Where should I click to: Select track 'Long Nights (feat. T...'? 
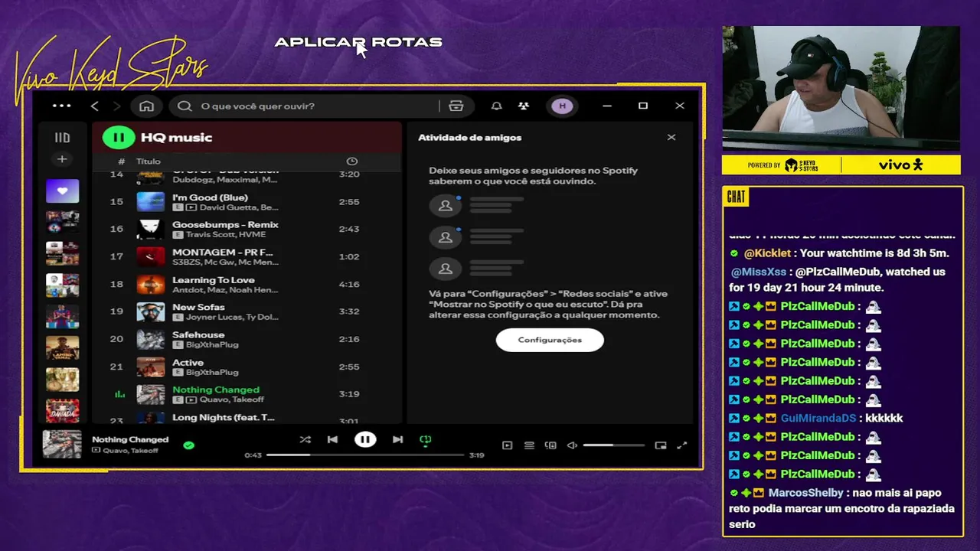click(x=247, y=418)
